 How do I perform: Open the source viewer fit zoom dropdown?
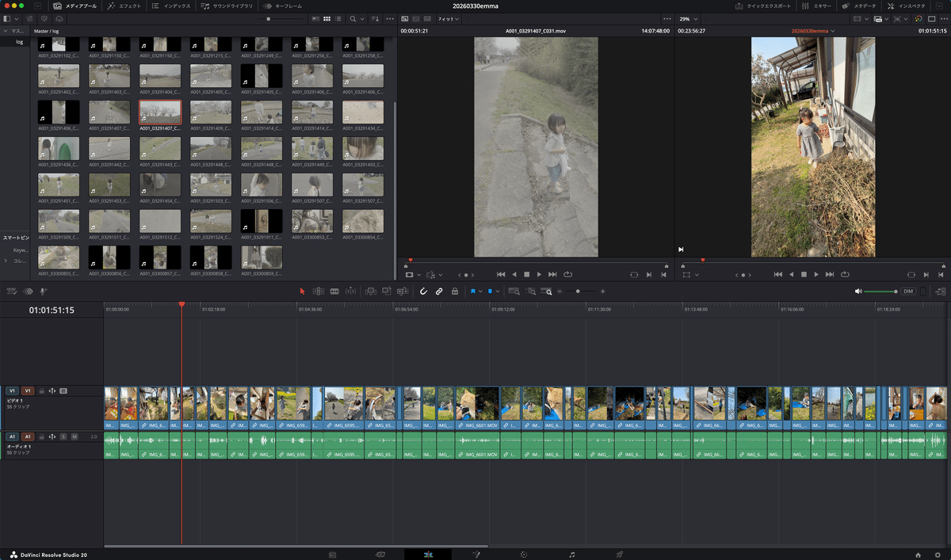449,17
